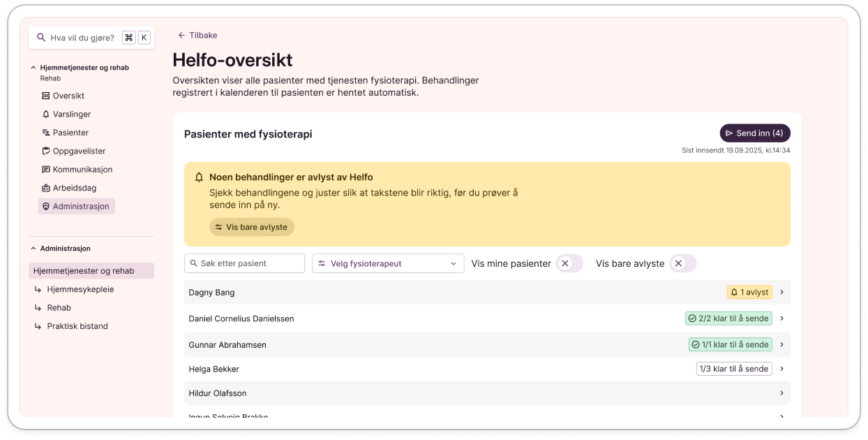Expand the Dagny Bang row chevron
Viewport: 868px width, 440px height.
click(781, 293)
